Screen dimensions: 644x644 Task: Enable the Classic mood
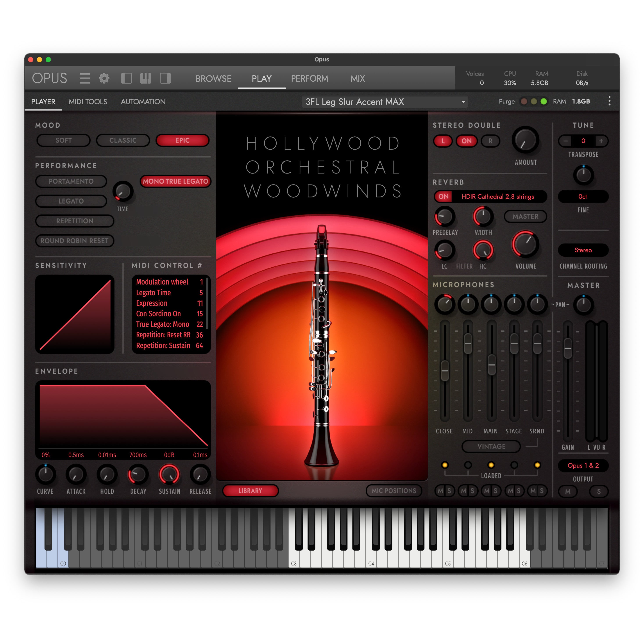(123, 140)
